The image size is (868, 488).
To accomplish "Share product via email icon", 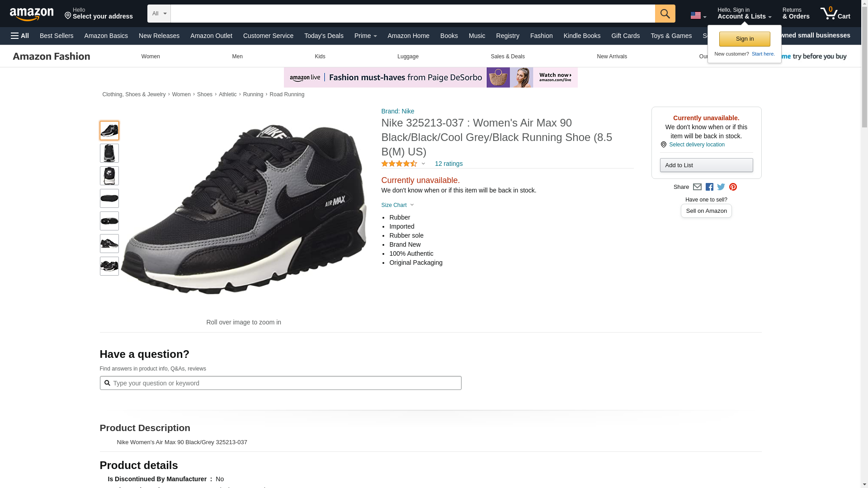I will [697, 187].
